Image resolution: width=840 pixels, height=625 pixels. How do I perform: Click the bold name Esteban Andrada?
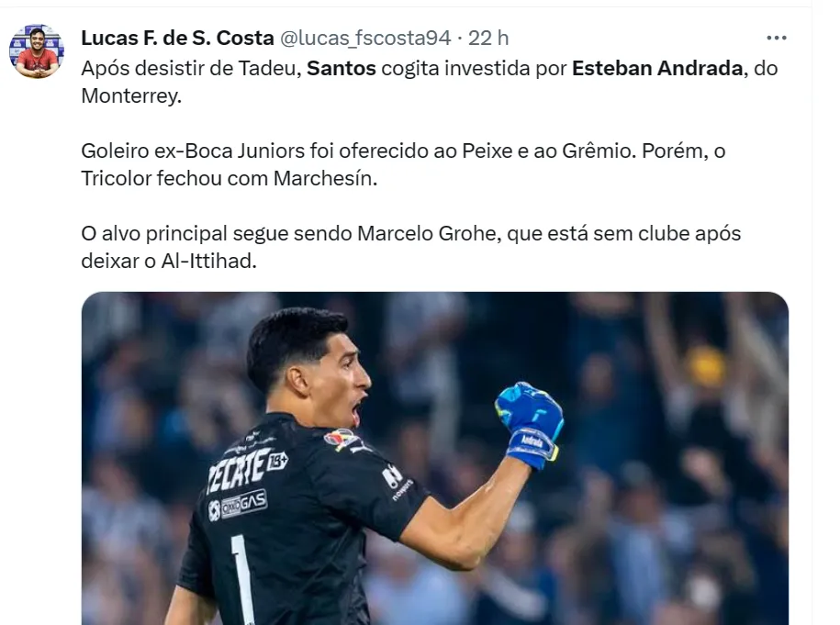(656, 69)
